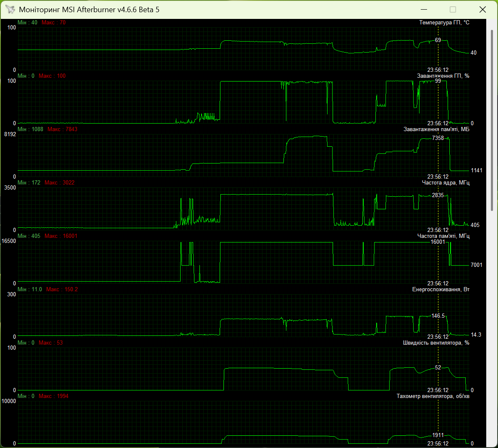Click the vertical scrollbar thumb on the right
This screenshot has width=498, height=448.
[492, 121]
